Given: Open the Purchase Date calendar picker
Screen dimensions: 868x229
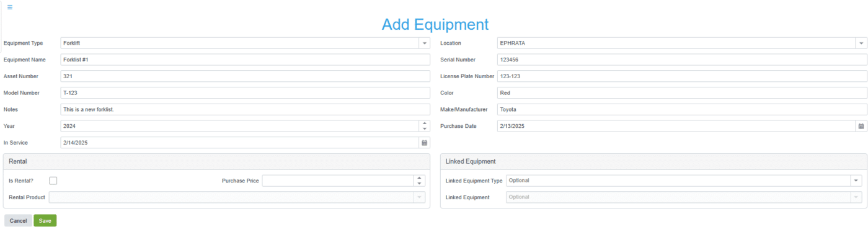Looking at the screenshot, I should click(861, 126).
